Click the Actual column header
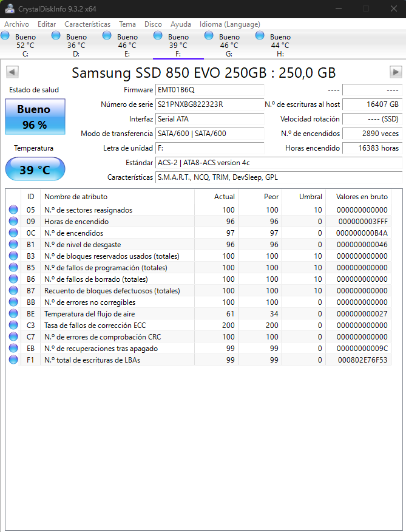This screenshot has width=406, height=532. (216, 197)
